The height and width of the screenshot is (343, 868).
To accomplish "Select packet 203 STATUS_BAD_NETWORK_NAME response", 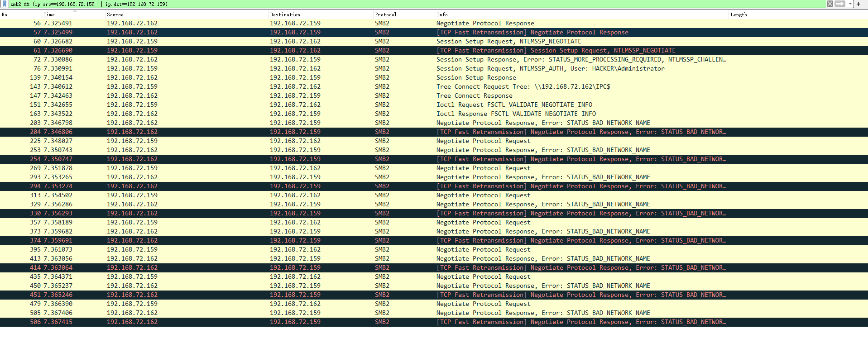I will coord(434,123).
